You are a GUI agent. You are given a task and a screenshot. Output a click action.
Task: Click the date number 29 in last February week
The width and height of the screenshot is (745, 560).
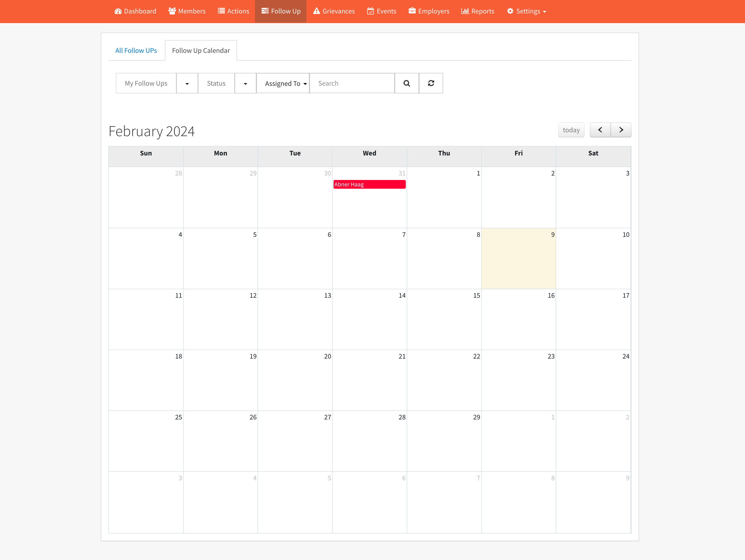pyautogui.click(x=477, y=417)
